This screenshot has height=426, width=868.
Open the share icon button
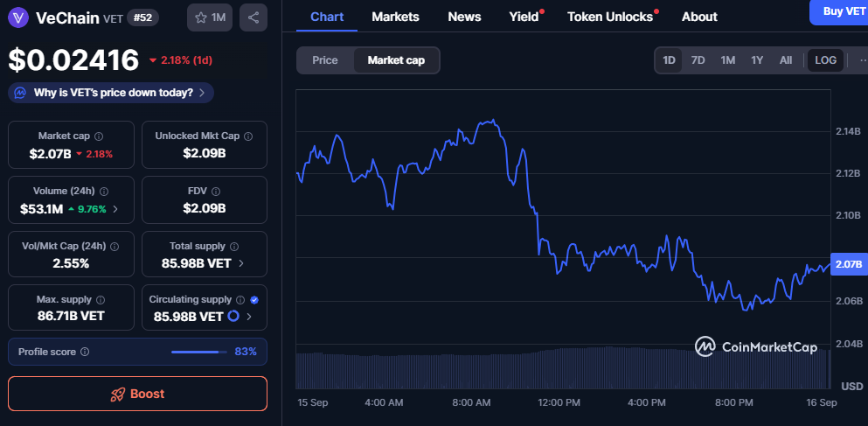click(x=253, y=17)
